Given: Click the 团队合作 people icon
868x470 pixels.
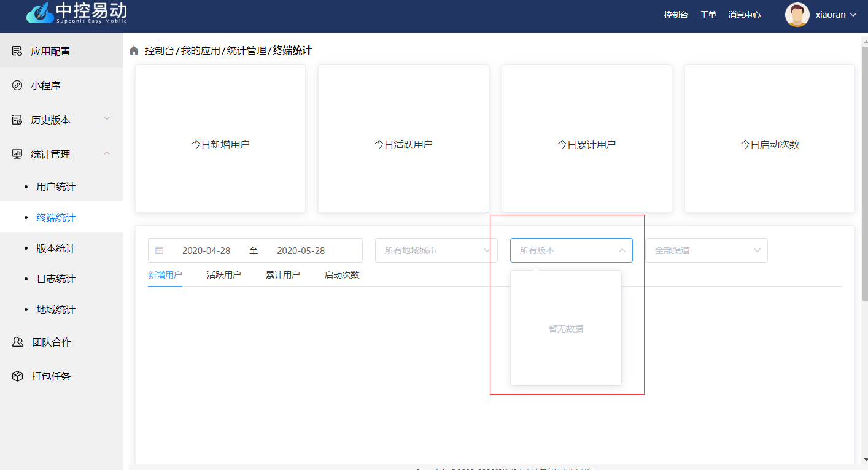Looking at the screenshot, I should coord(18,342).
